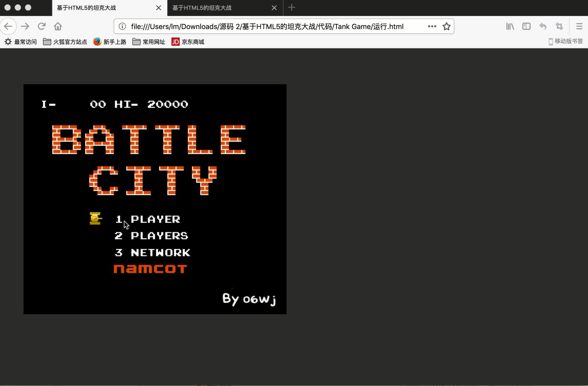Select the first 基于HTML5的坦克大战 tab

(x=109, y=8)
